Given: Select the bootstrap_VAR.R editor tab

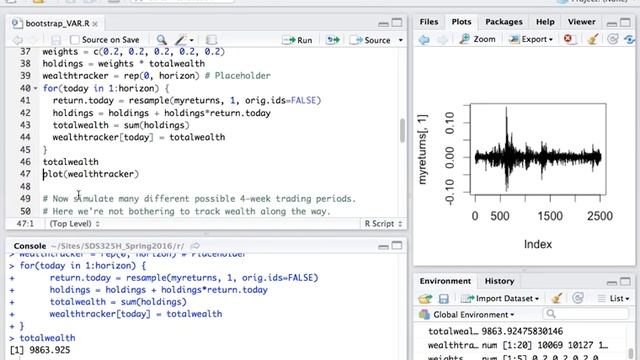Looking at the screenshot, I should (x=57, y=23).
